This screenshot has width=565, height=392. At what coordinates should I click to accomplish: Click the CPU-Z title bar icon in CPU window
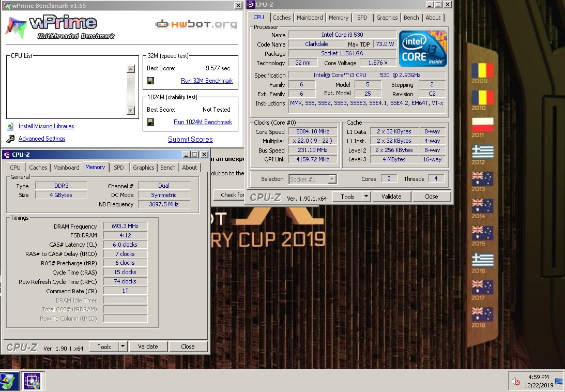point(251,4)
